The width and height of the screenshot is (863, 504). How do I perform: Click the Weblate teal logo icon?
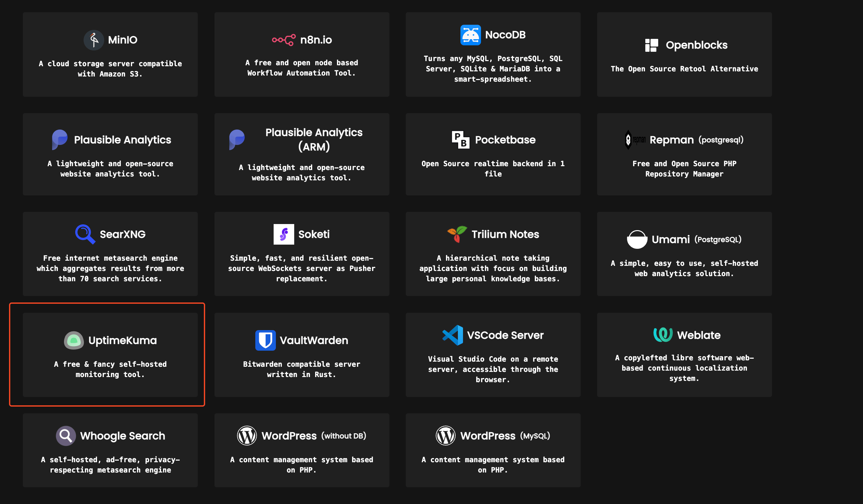click(x=663, y=335)
